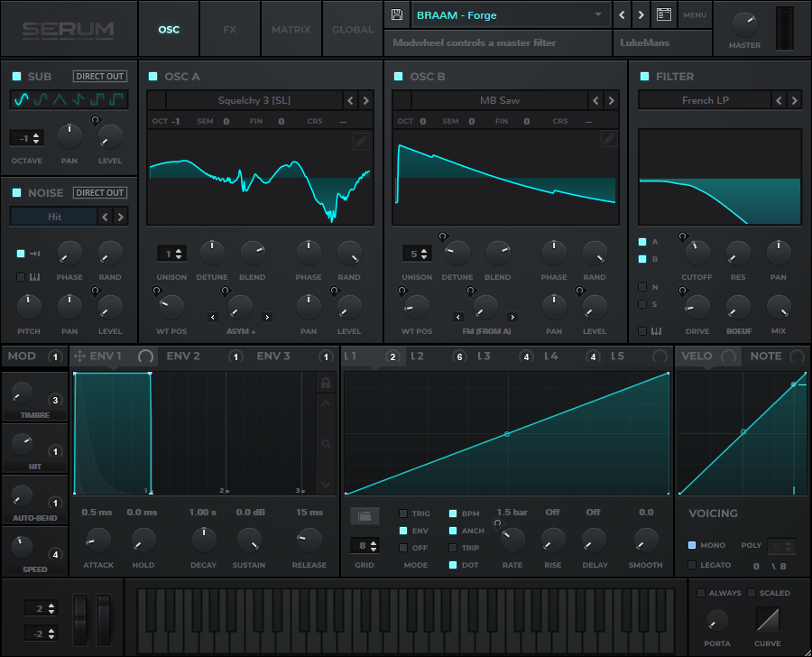Select the sawtooth sub shape

pyautogui.click(x=78, y=99)
